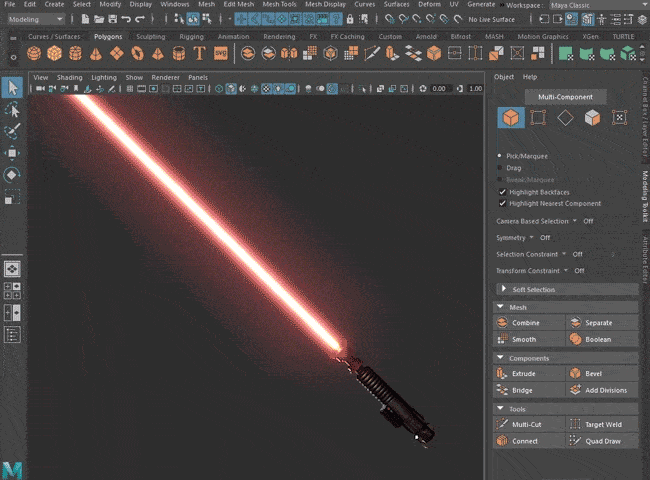This screenshot has width=650, height=480.
Task: Click the Multi-Component button
Action: [x=565, y=97]
